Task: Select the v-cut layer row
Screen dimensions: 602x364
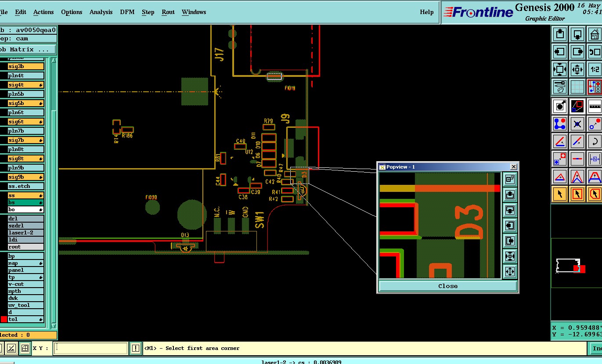Action: tap(26, 284)
